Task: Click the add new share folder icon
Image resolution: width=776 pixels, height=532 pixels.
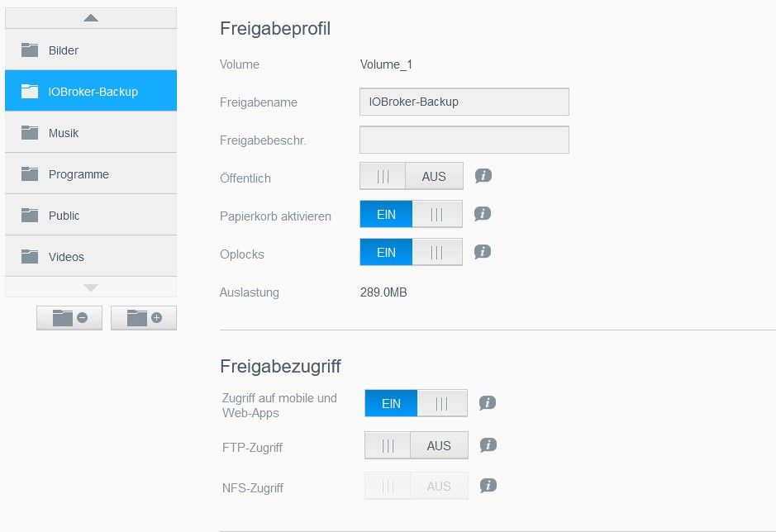Action: 144,318
